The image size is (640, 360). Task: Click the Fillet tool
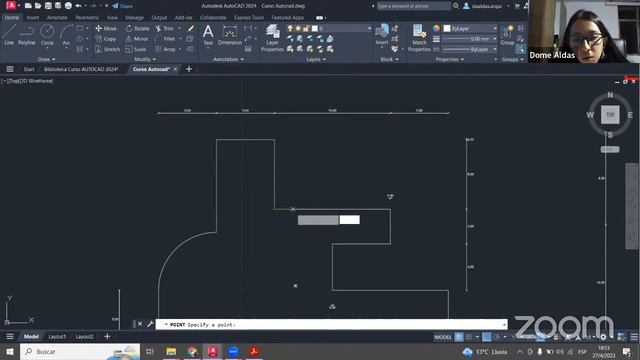(165, 39)
